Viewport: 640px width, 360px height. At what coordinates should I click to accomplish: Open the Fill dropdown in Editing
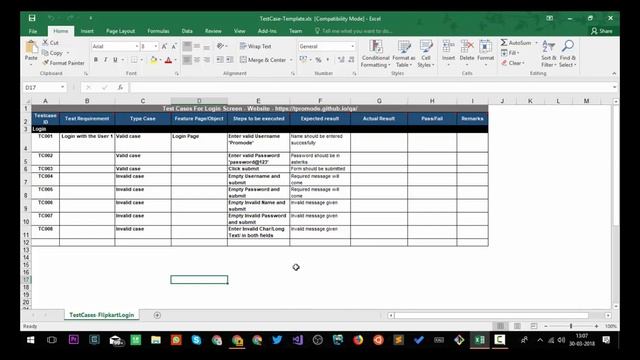pos(510,53)
